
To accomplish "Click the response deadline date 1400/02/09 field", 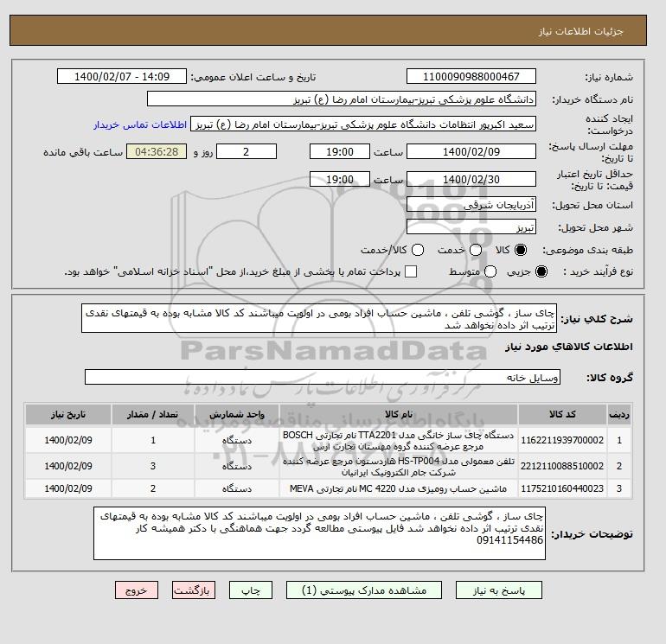I will (471, 151).
